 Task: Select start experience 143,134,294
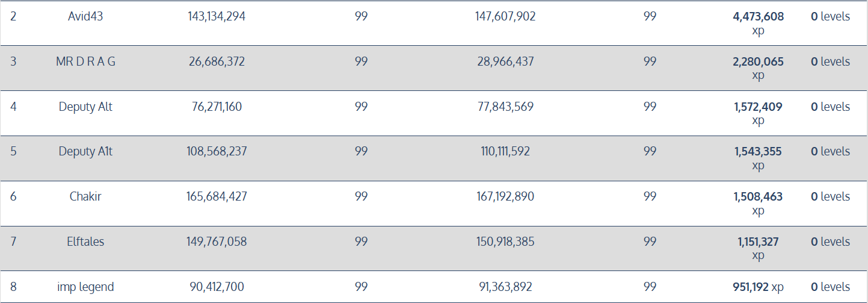point(217,17)
